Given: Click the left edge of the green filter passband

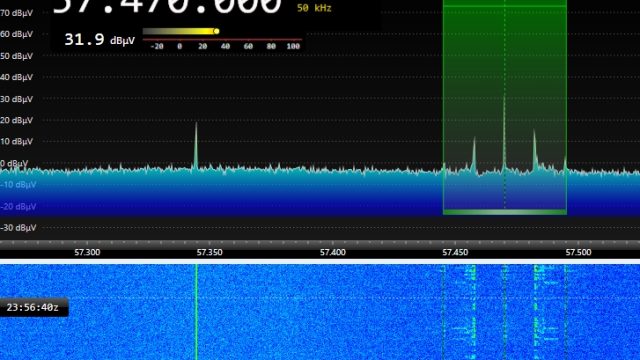Looking at the screenshot, I should click(x=443, y=106).
